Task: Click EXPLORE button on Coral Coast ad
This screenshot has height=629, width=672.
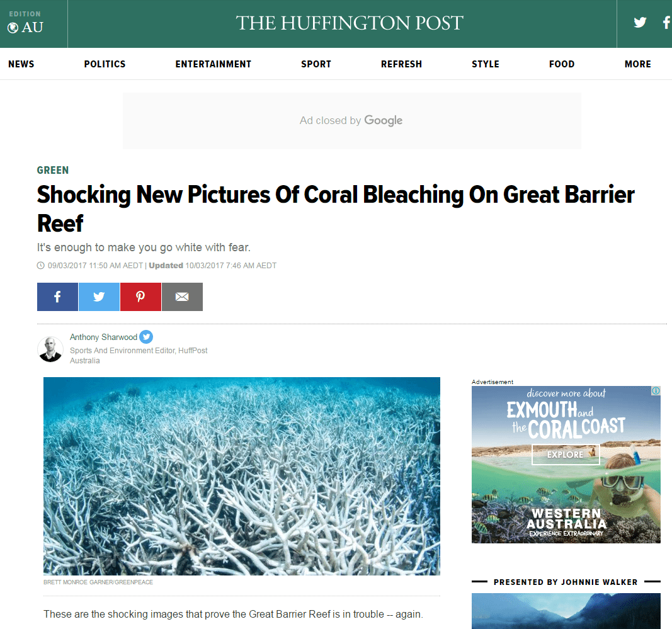Action: pyautogui.click(x=566, y=455)
